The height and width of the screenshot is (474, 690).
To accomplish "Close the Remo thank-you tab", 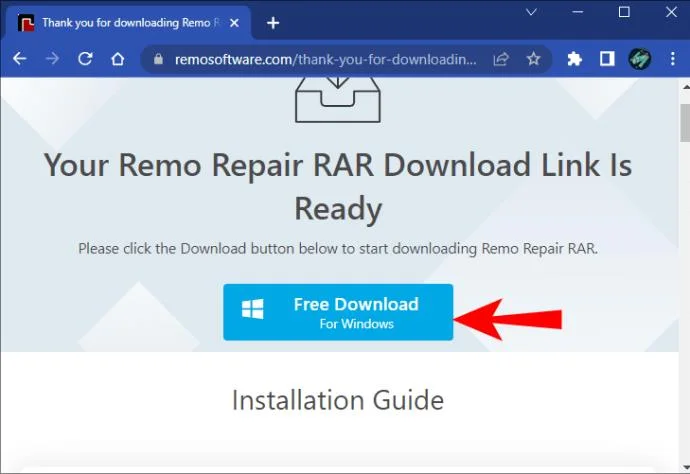I will tap(234, 23).
